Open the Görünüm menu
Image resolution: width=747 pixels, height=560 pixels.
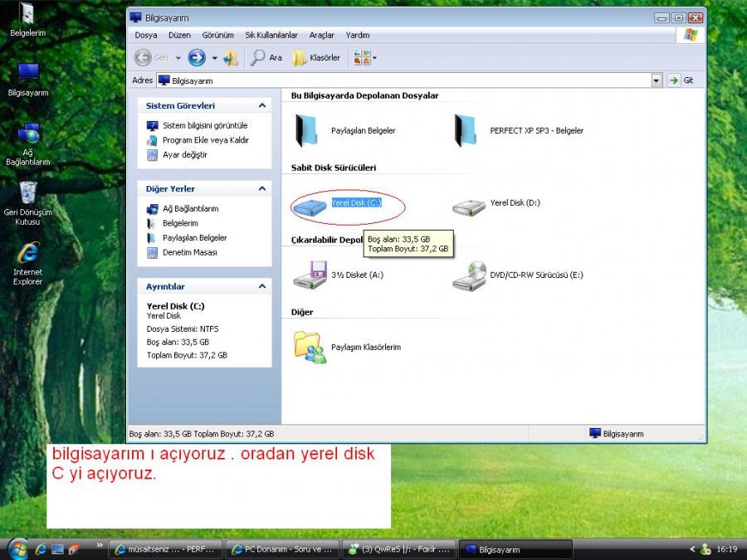(217, 35)
